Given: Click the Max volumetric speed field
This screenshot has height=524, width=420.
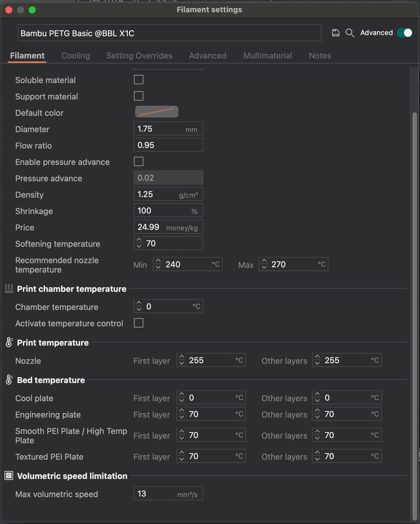Looking at the screenshot, I should point(168,494).
